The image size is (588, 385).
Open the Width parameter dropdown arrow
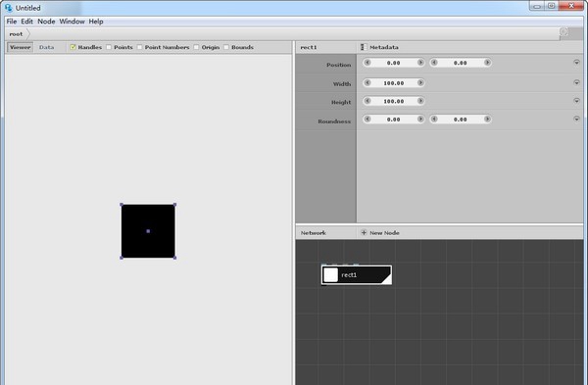tap(576, 82)
